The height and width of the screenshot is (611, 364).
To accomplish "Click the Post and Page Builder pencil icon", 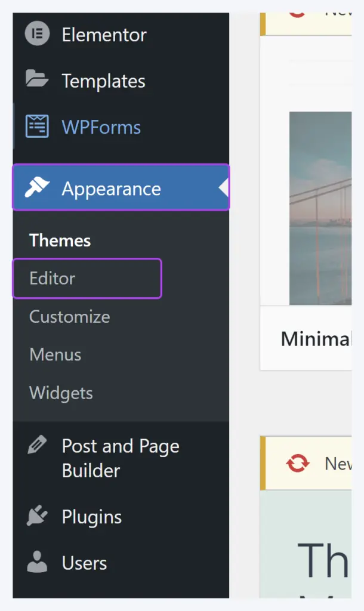I will [x=37, y=445].
